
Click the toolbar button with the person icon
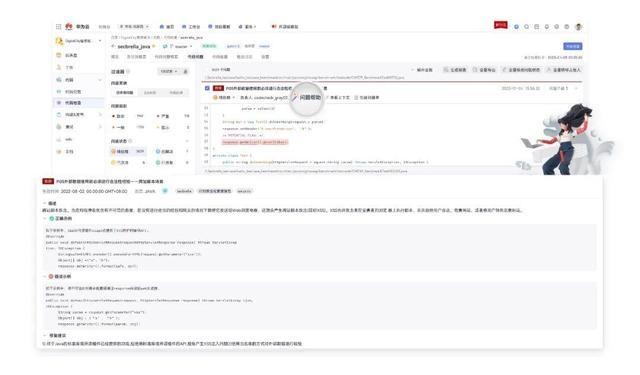pos(563,70)
